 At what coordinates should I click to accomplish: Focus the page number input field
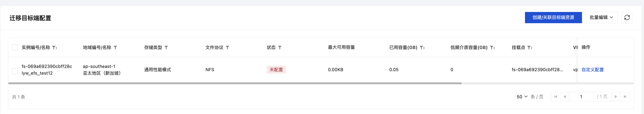click(581, 97)
